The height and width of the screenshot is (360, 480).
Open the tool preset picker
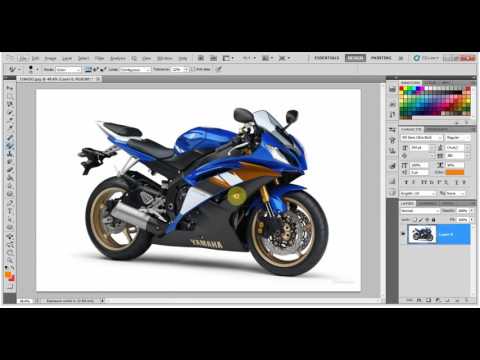15,69
